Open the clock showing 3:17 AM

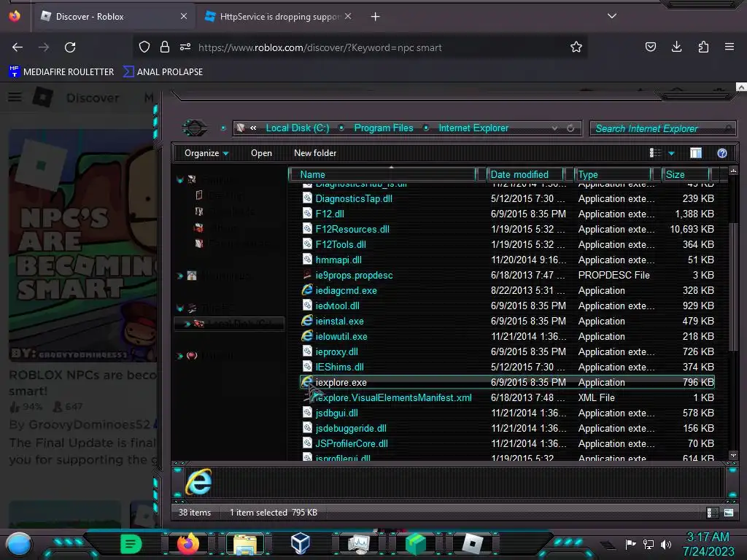708,544
